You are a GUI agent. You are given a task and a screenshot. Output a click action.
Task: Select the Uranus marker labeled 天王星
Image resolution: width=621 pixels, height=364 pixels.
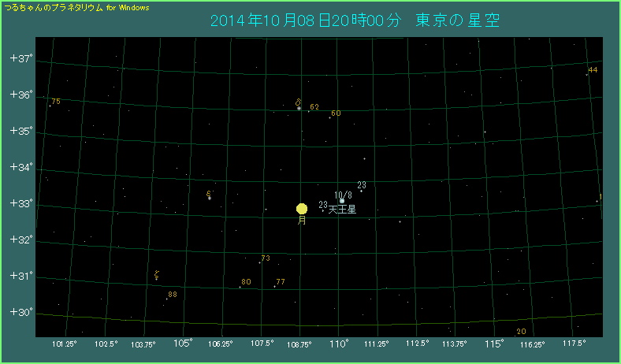coord(341,201)
